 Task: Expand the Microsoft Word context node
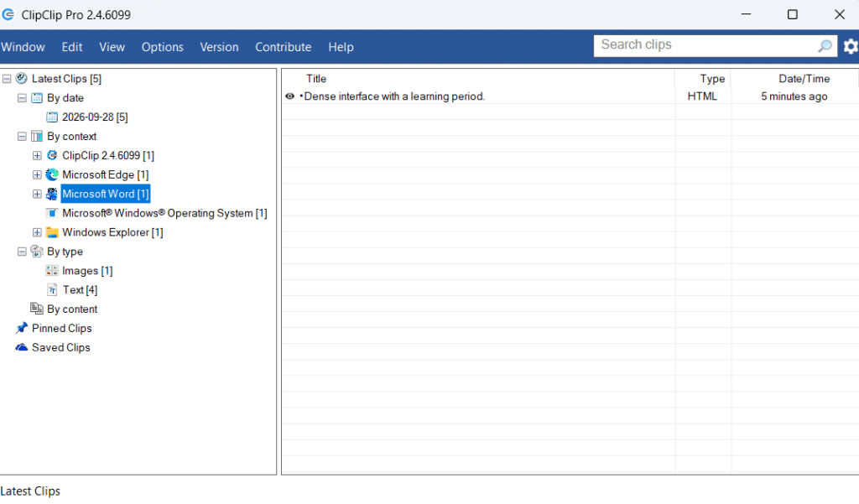[x=37, y=194]
